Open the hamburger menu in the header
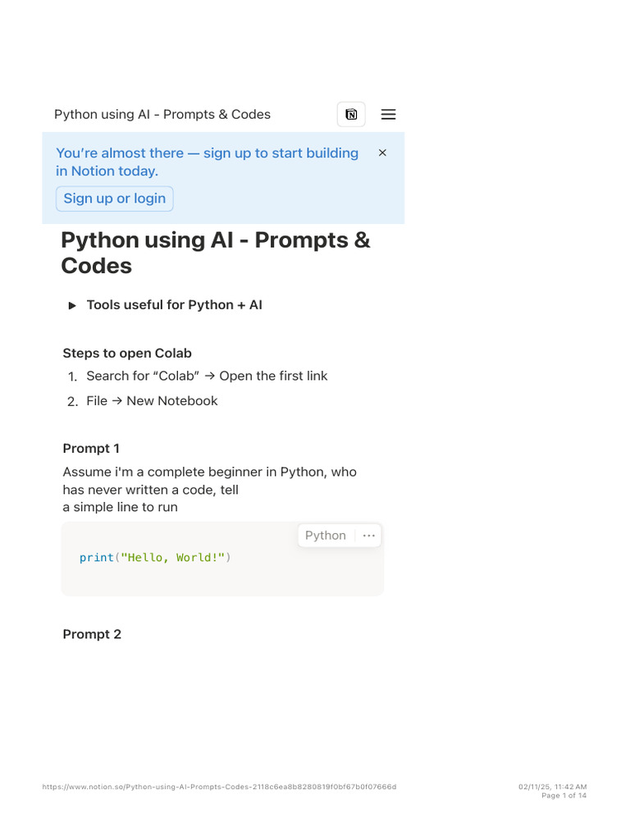The image size is (630, 840). point(389,115)
